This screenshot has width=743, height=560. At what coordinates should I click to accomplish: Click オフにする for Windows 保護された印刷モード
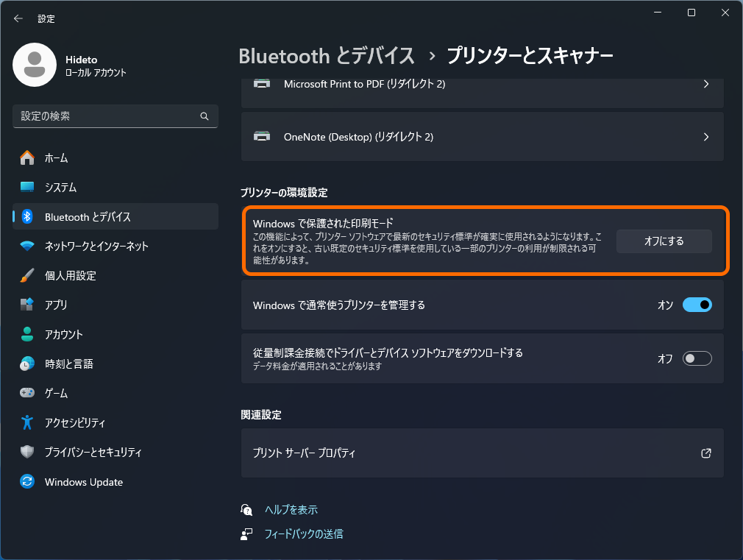(664, 241)
